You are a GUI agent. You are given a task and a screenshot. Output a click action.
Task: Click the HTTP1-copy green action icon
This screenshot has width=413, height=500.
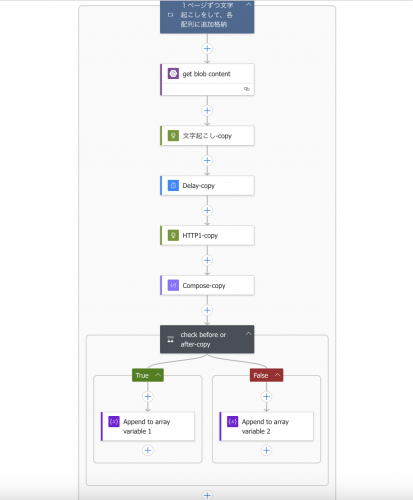[x=173, y=235]
